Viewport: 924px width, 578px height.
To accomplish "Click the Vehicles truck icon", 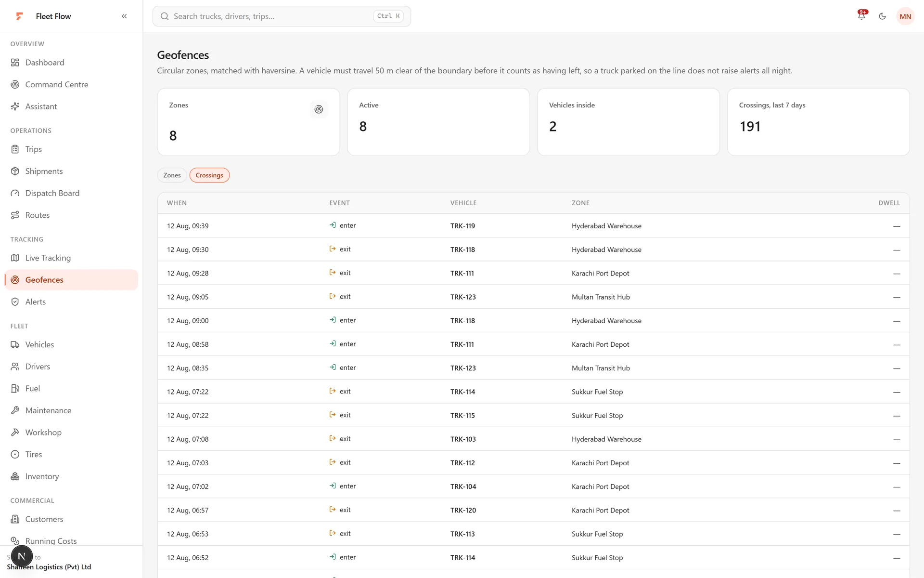I will pyautogui.click(x=15, y=345).
